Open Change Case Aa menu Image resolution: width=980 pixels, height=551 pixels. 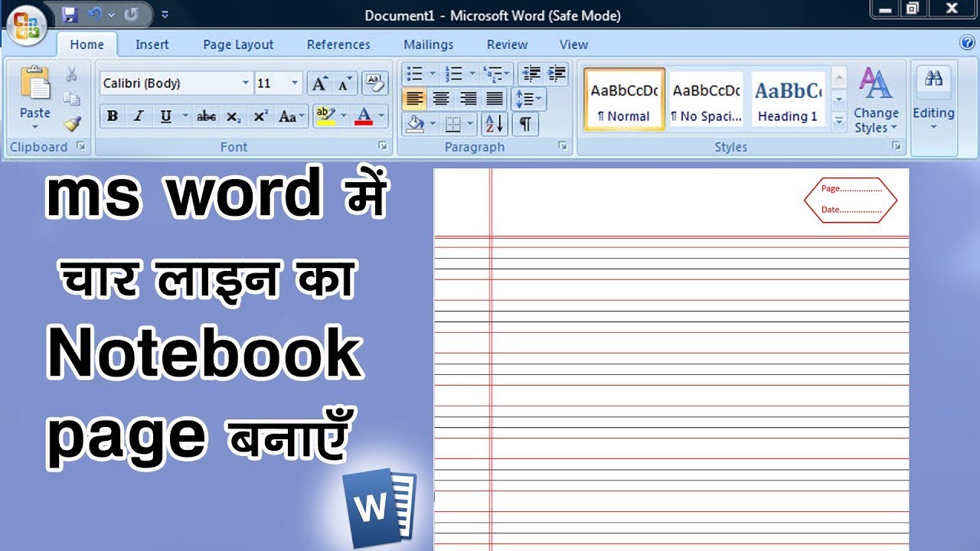(291, 116)
